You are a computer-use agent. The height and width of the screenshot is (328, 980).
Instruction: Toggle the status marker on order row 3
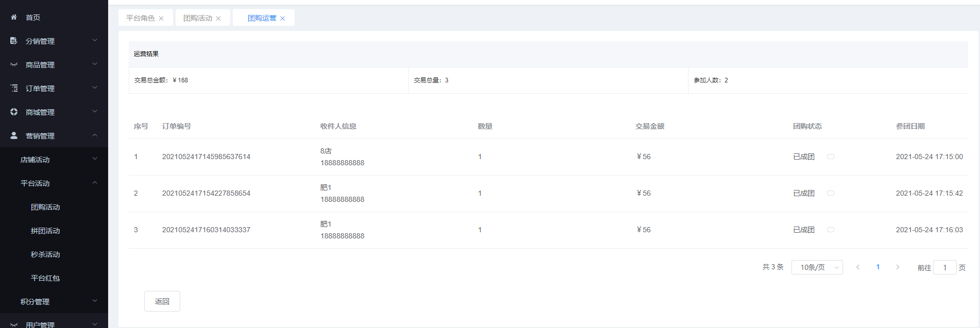coord(831,230)
